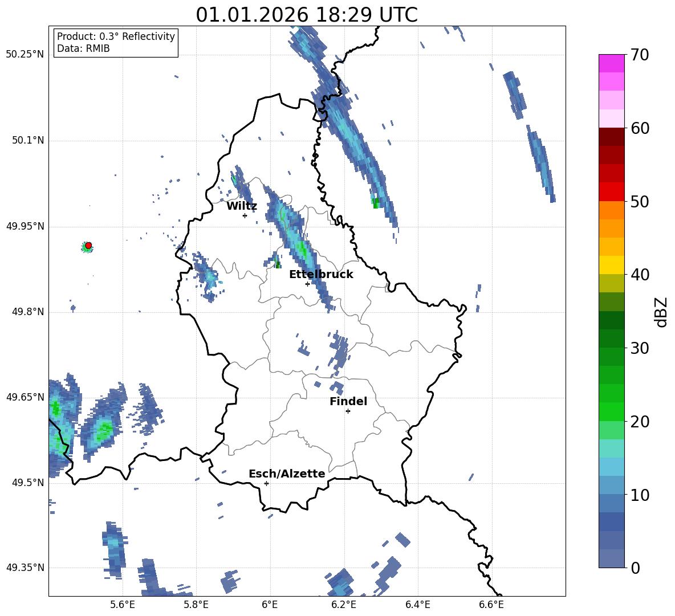Click the Findel station cross marker
Image resolution: width=675 pixels, height=616 pixels.
click(x=348, y=411)
